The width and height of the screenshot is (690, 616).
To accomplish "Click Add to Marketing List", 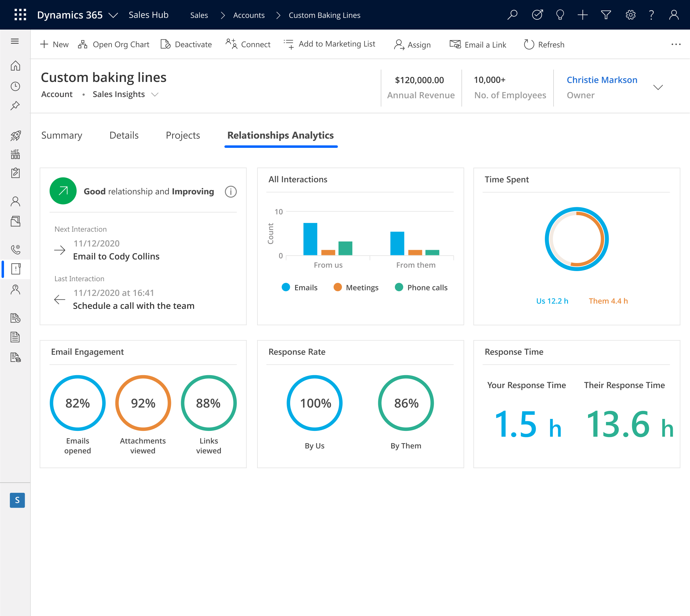I will (329, 44).
